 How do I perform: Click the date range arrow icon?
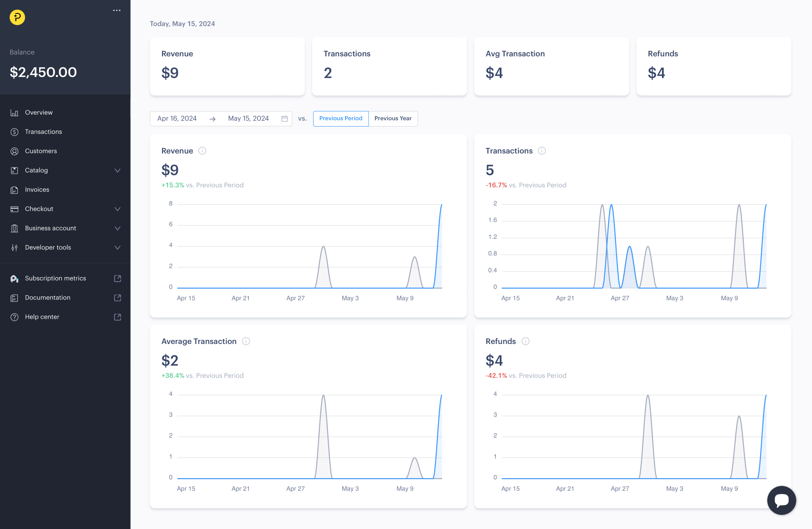213,119
